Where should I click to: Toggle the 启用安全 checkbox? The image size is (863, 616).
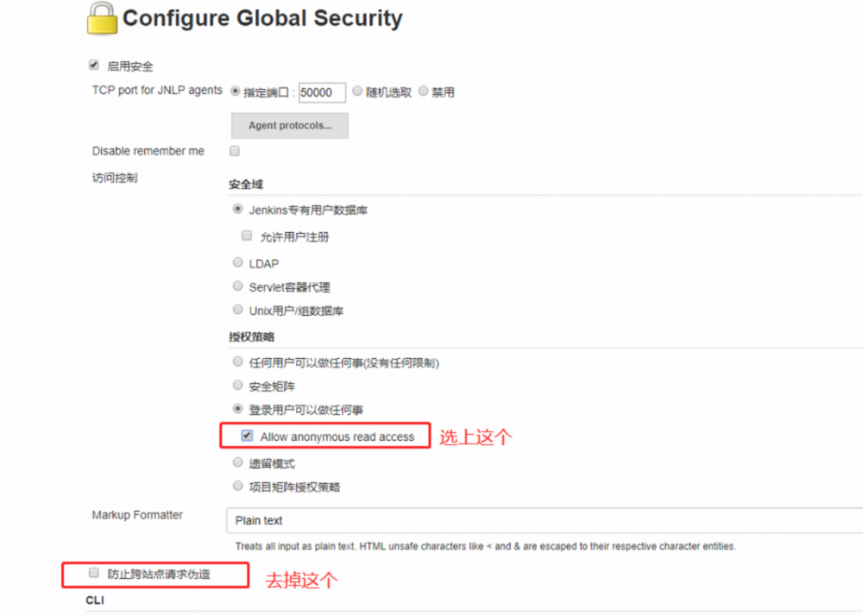pyautogui.click(x=94, y=66)
